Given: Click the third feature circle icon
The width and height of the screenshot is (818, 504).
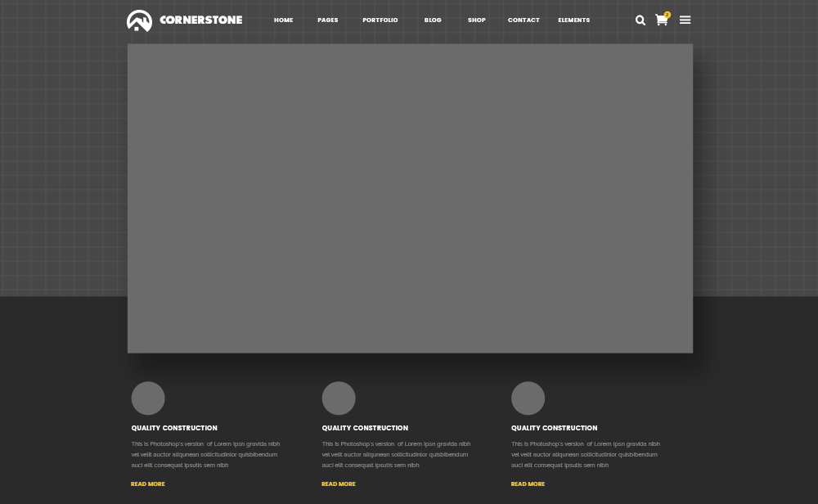Looking at the screenshot, I should tap(528, 398).
